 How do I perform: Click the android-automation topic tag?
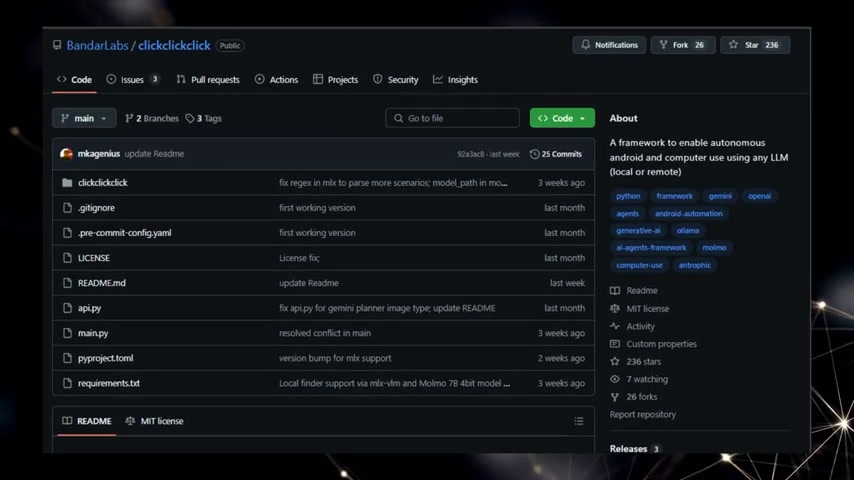click(x=688, y=214)
